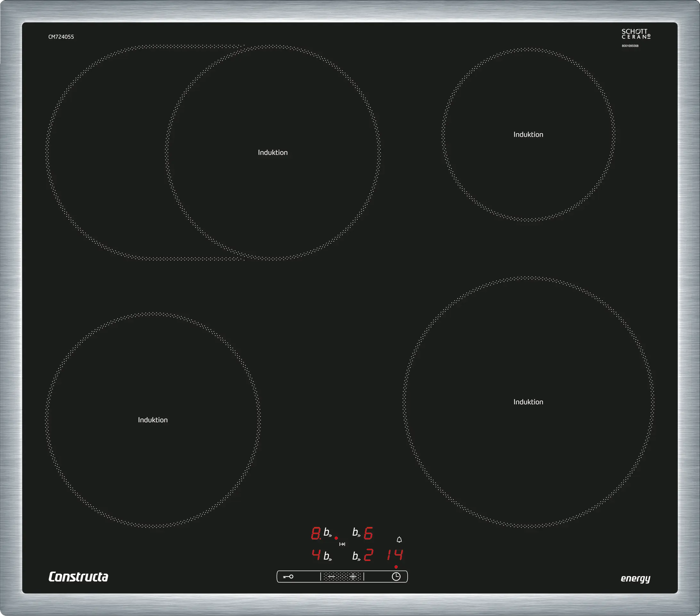This screenshot has width=700, height=616.
Task: Click Induktion label in top-right cooking zone
Action: [528, 134]
